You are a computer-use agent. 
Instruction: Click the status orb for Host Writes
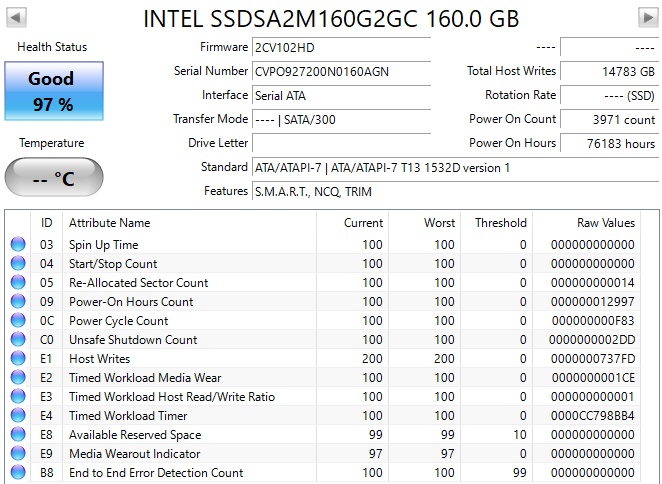[x=18, y=359]
